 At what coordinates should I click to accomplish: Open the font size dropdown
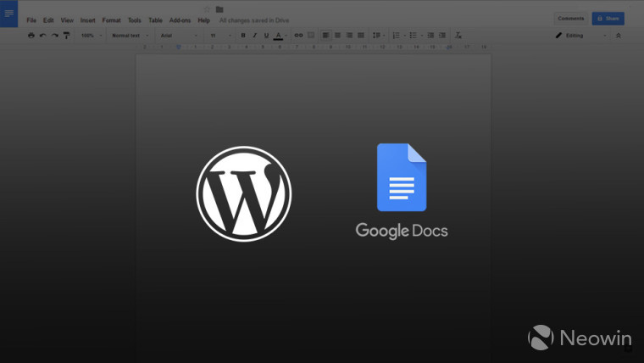coord(220,36)
